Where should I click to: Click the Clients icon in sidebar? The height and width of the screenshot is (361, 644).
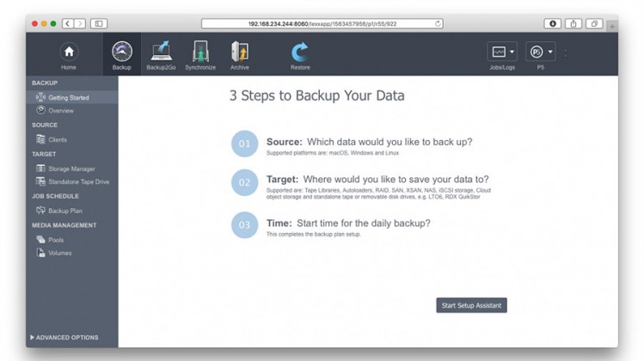(x=40, y=139)
